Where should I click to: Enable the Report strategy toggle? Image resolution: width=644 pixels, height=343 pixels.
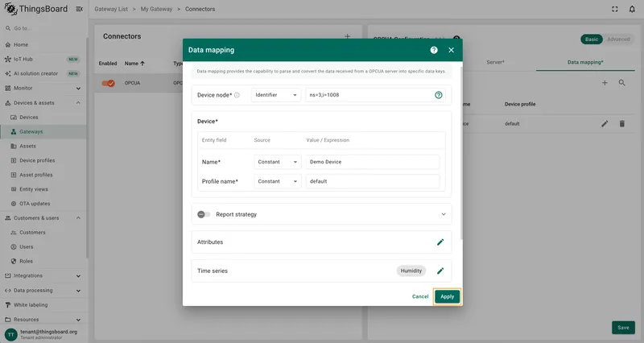pos(204,214)
